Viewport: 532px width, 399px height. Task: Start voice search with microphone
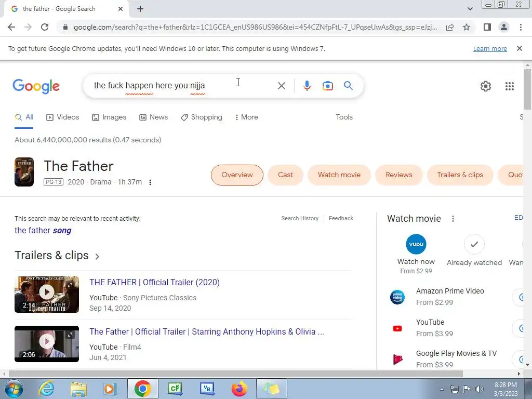(x=307, y=86)
